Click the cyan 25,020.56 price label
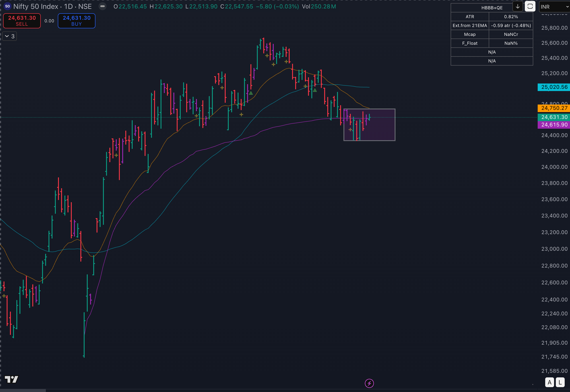Screen dimensions: 570x392 tap(554, 87)
